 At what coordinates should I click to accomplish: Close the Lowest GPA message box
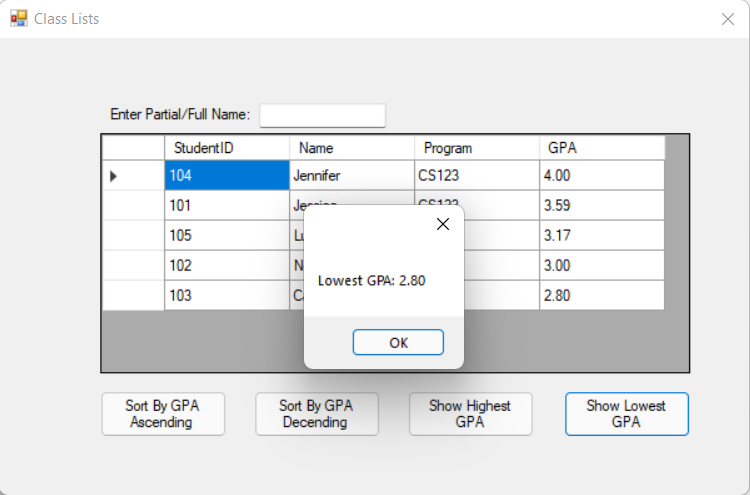tap(443, 224)
